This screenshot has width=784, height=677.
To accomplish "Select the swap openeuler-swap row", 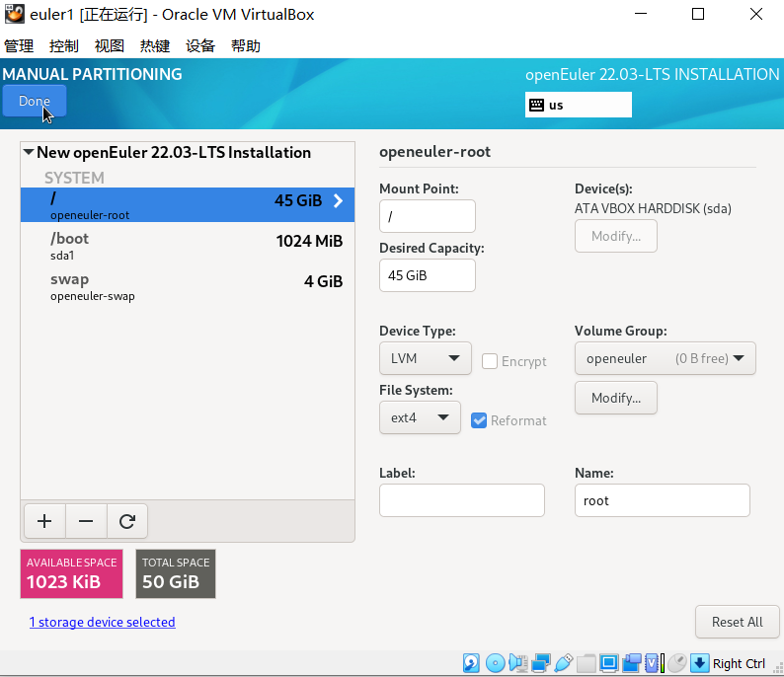I will coord(188,287).
